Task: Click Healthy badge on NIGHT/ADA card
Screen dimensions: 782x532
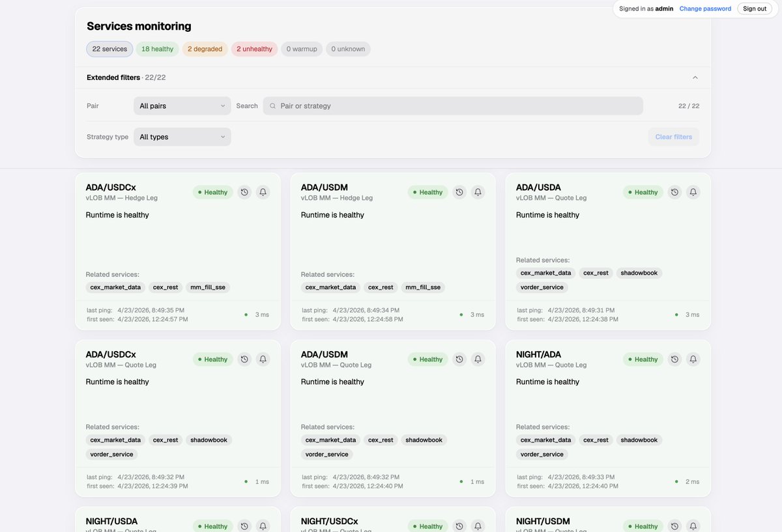Action: coord(643,359)
